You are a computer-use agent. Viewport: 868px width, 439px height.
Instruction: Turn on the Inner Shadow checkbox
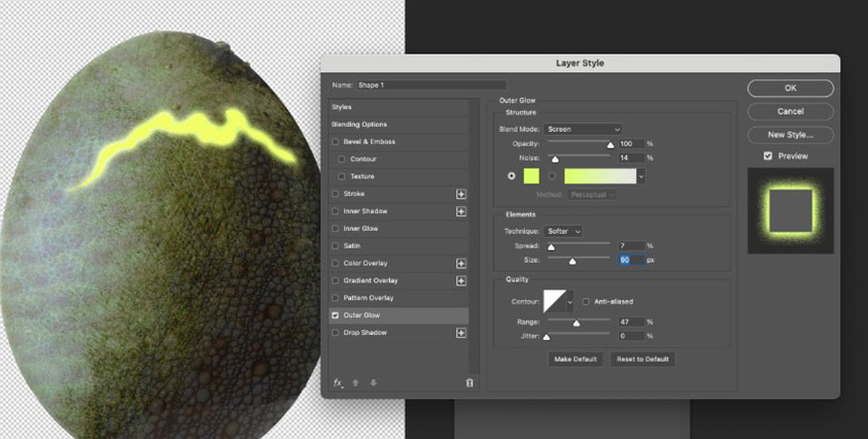[x=335, y=211]
